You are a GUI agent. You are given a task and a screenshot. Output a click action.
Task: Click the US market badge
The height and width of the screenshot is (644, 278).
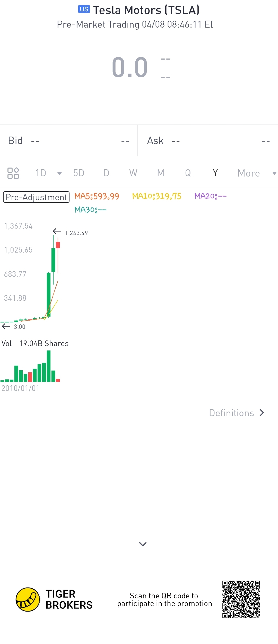(84, 9)
